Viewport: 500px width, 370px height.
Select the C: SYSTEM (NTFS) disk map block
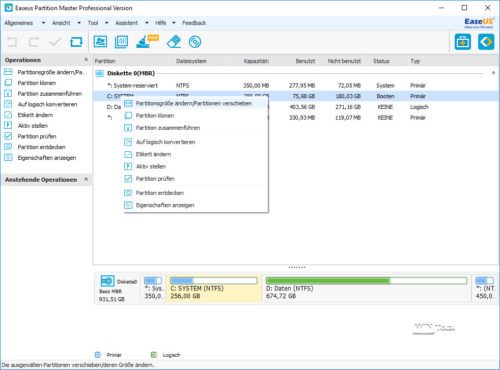tap(214, 288)
